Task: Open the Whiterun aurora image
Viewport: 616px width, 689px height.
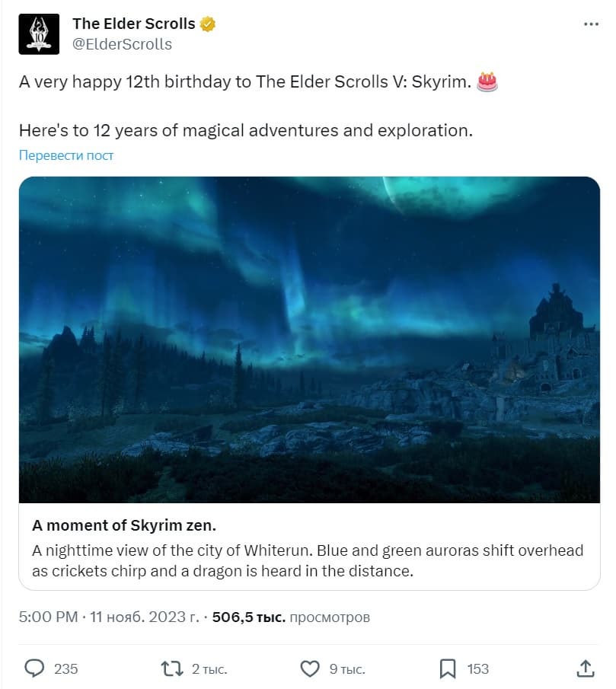Action: point(309,340)
